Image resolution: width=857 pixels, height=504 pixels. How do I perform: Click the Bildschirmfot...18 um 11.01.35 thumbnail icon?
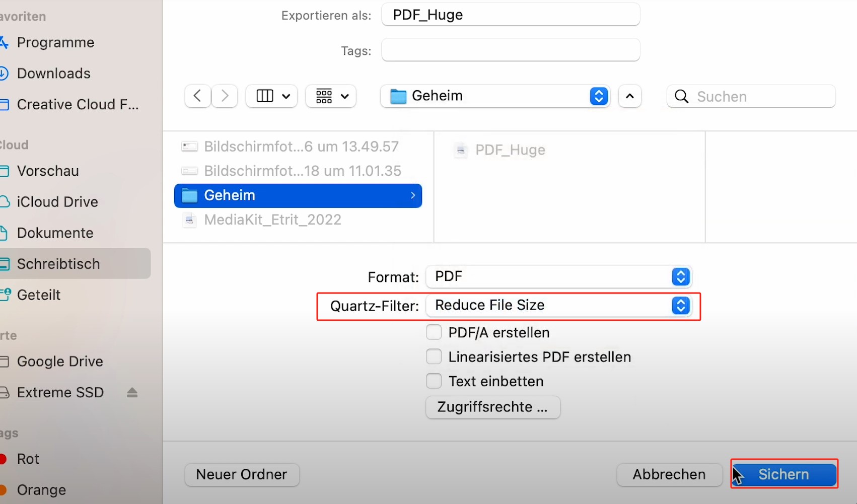(x=189, y=171)
